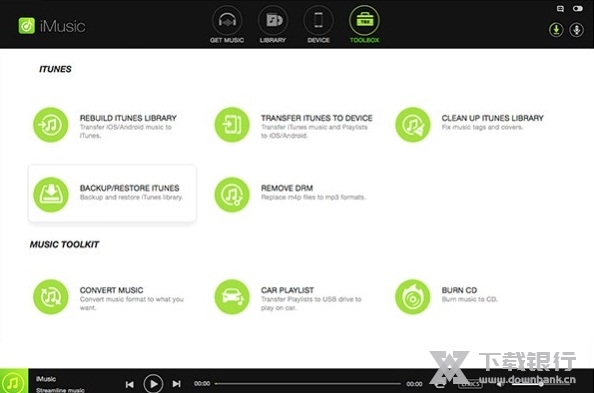Open REBUILD ITUNES LIBRARY title

click(128, 118)
